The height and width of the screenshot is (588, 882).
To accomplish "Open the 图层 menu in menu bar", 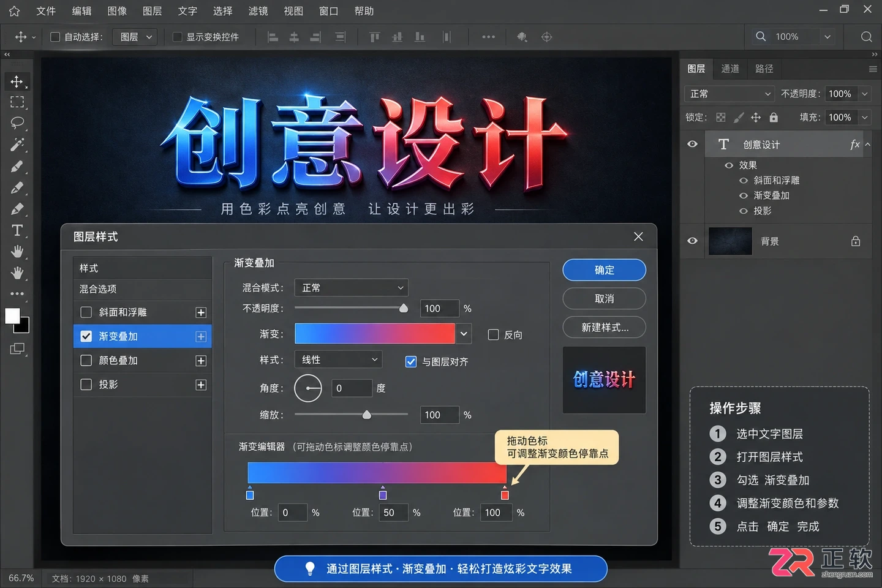I will click(x=152, y=11).
